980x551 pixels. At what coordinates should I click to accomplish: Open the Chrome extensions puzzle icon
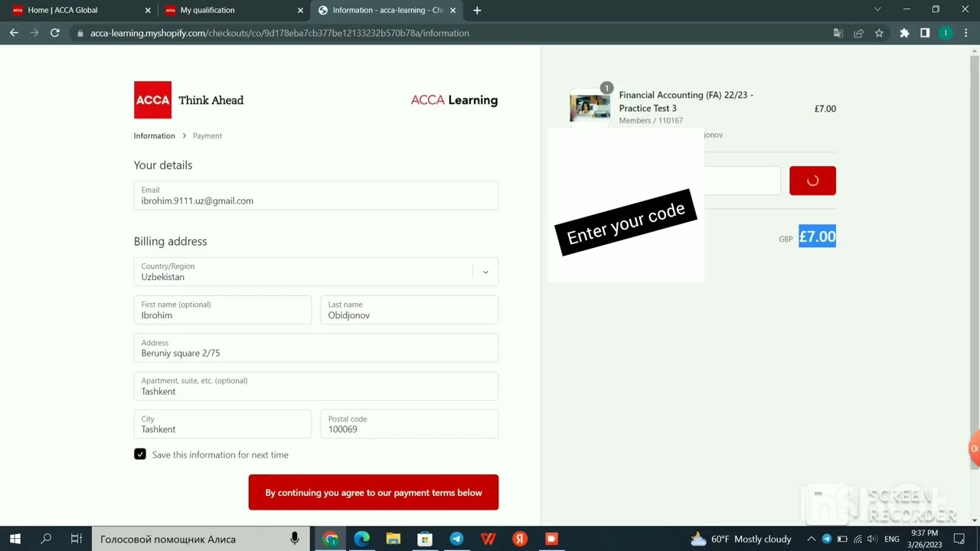pyautogui.click(x=904, y=33)
